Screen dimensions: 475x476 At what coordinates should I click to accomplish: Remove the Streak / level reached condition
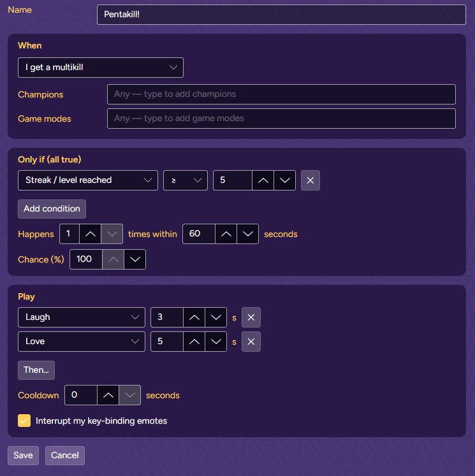coord(310,180)
